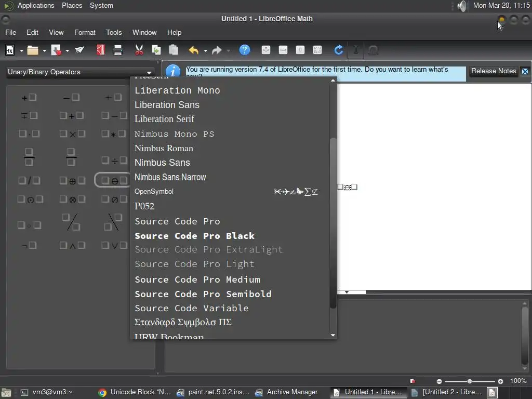Toggle the Formula Cursor icon

click(355, 50)
